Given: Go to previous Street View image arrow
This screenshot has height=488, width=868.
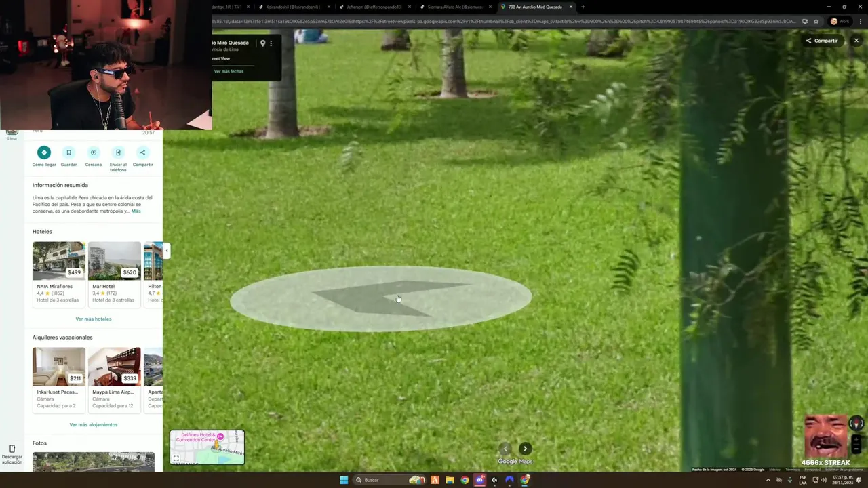Looking at the screenshot, I should [x=505, y=449].
